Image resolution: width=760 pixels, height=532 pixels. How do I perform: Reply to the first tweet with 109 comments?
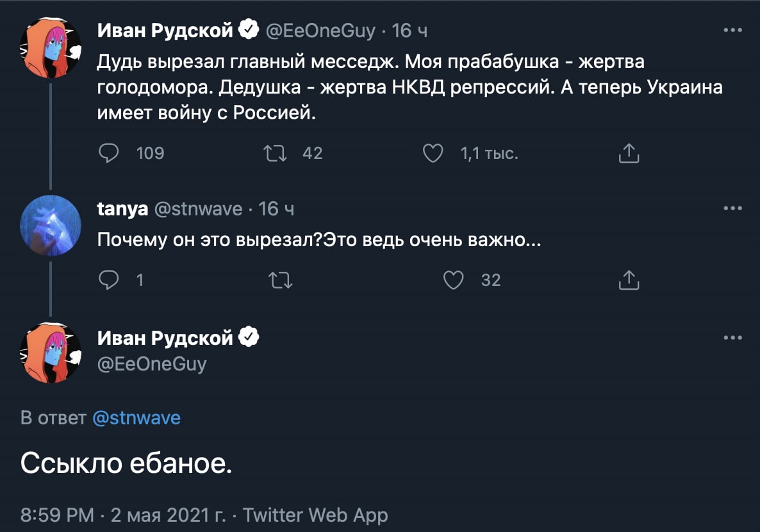tap(108, 153)
